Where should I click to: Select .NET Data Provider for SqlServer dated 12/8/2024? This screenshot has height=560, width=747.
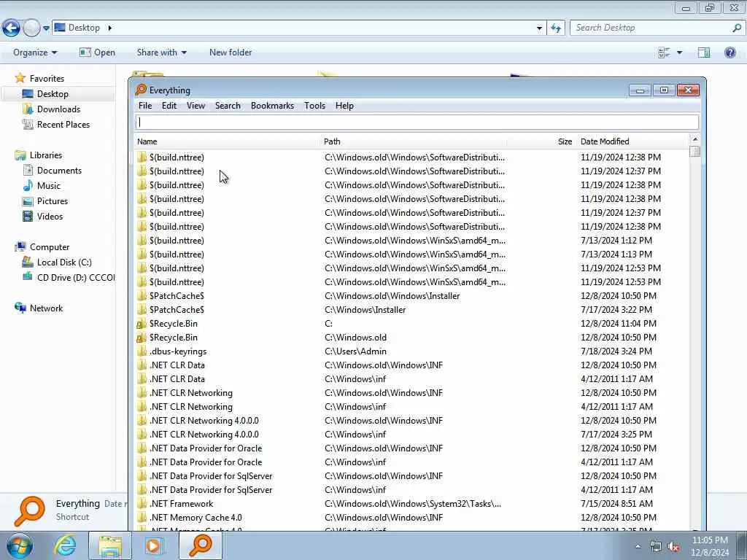(x=412, y=475)
